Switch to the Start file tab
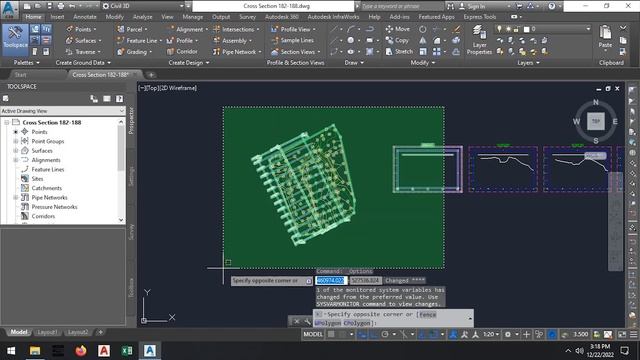The height and width of the screenshot is (360, 640). (x=20, y=75)
